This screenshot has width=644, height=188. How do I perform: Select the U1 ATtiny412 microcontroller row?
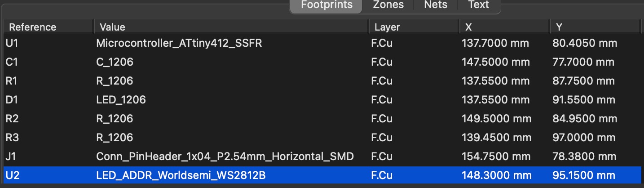coord(179,44)
